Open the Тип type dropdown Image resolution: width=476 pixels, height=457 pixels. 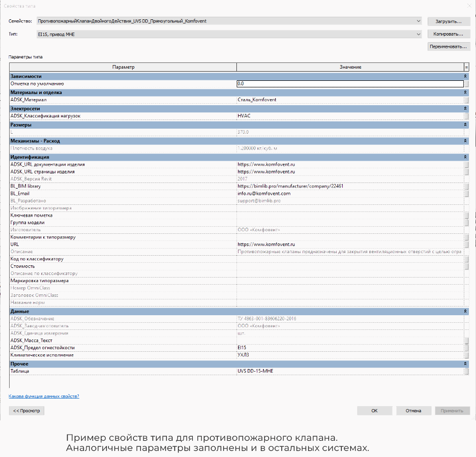(x=229, y=34)
